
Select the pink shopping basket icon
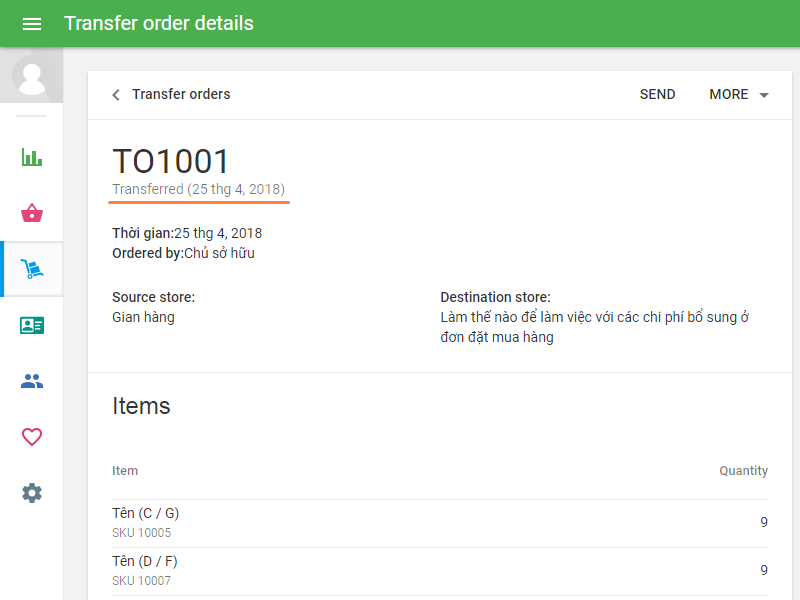31,213
